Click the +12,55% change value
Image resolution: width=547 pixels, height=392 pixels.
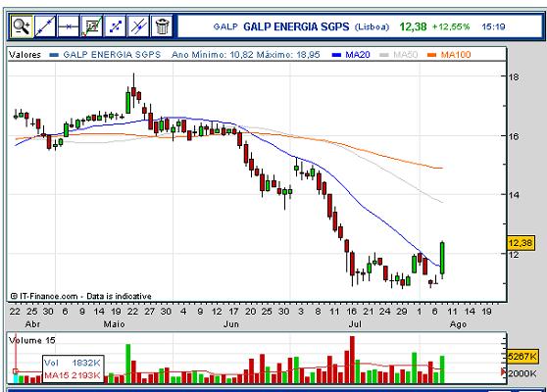pyautogui.click(x=451, y=26)
